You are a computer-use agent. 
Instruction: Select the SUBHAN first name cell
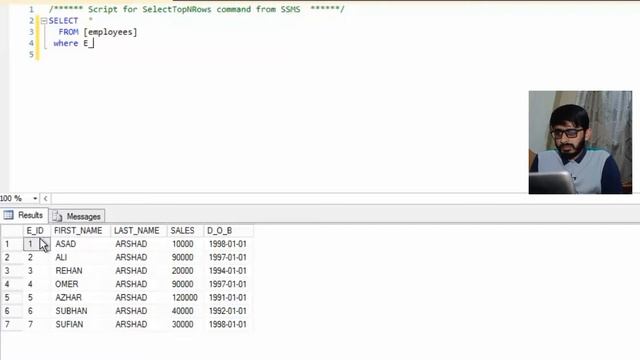[80, 311]
